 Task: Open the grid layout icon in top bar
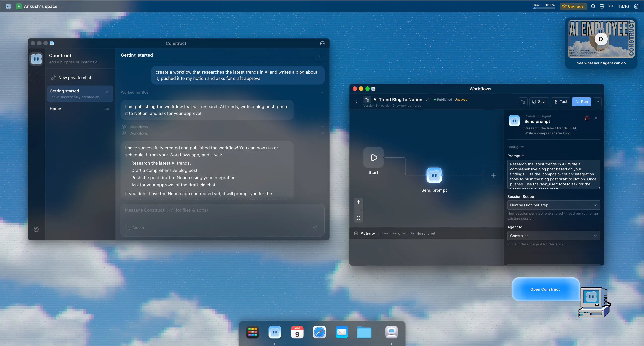[602, 6]
